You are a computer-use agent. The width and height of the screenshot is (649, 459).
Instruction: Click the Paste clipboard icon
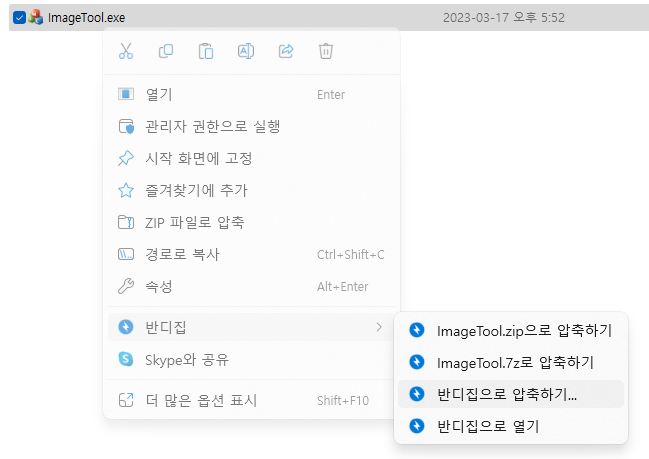[x=206, y=51]
